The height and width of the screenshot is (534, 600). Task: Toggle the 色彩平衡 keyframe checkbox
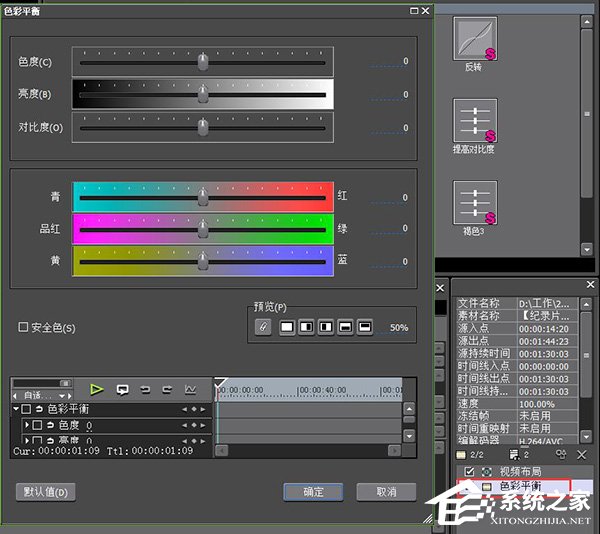27,409
